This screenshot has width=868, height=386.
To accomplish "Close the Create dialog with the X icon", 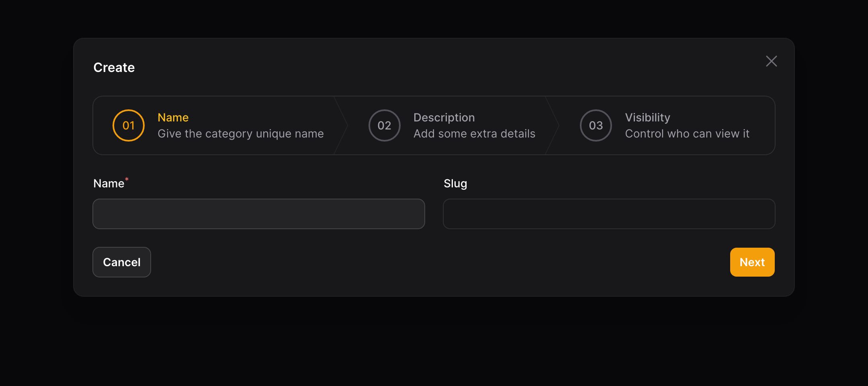I will (771, 61).
